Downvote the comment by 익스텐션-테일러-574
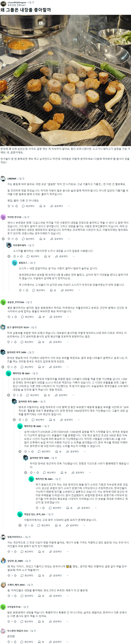Screen dimensions: 131x644 coord(15,642)
